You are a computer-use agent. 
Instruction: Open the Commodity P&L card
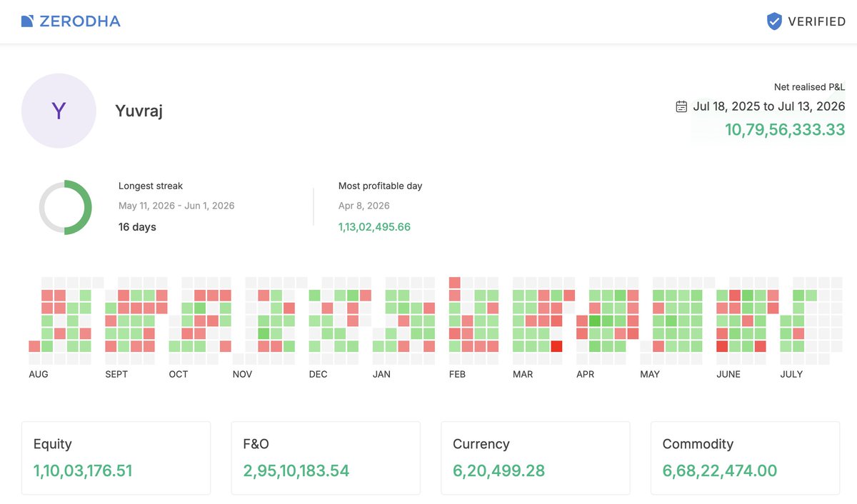(745, 458)
